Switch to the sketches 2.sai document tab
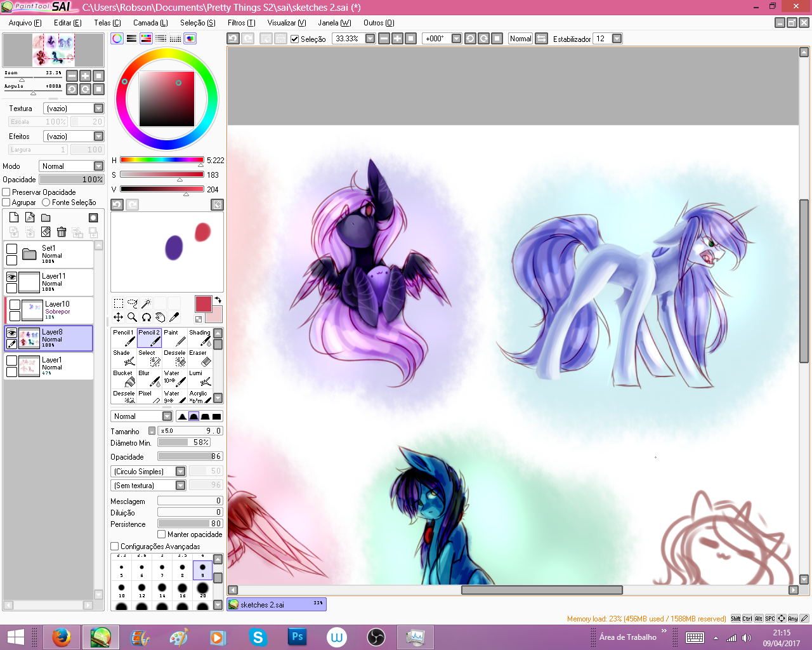Screen dimensions: 812x650 [x=277, y=604]
